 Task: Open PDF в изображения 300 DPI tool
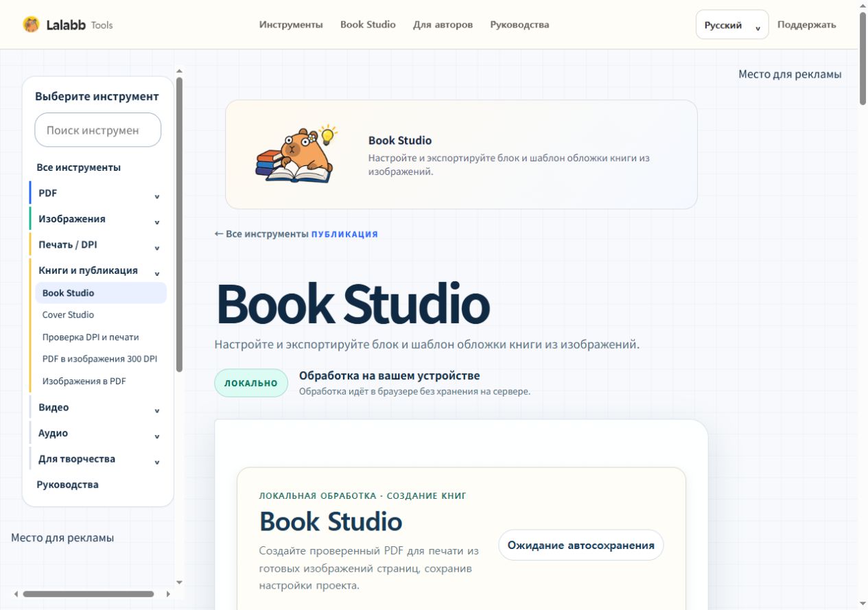point(99,359)
